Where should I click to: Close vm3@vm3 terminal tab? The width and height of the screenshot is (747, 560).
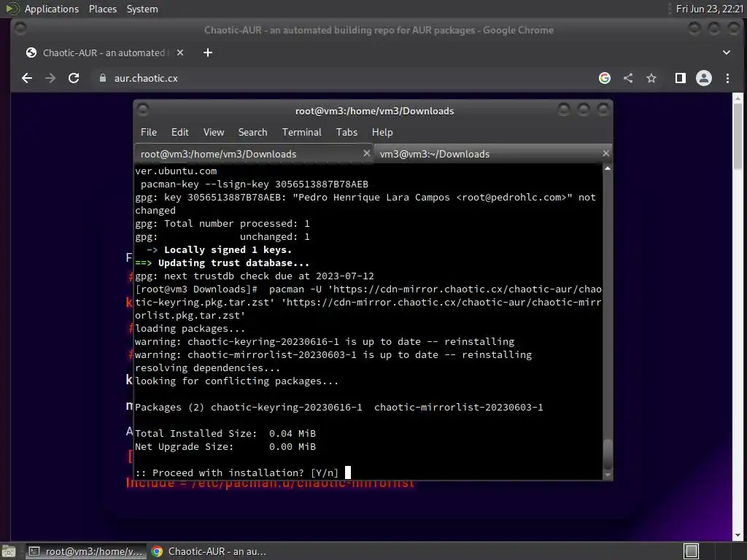tap(606, 153)
